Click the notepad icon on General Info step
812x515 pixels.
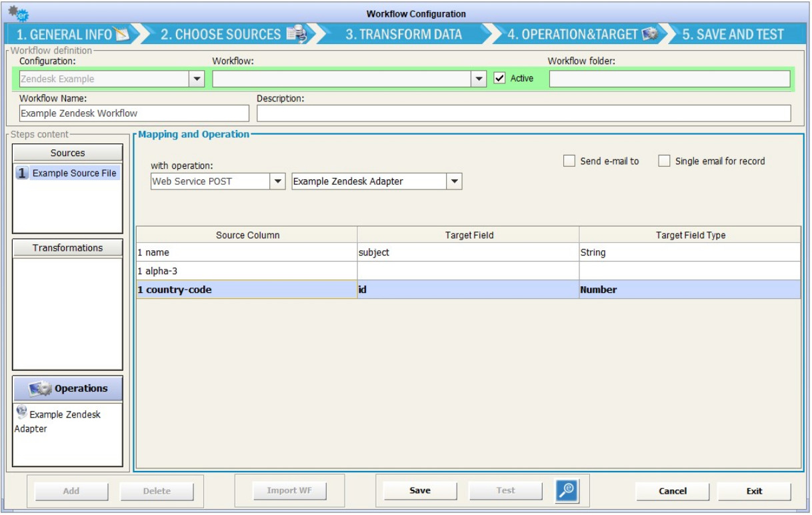(x=121, y=34)
